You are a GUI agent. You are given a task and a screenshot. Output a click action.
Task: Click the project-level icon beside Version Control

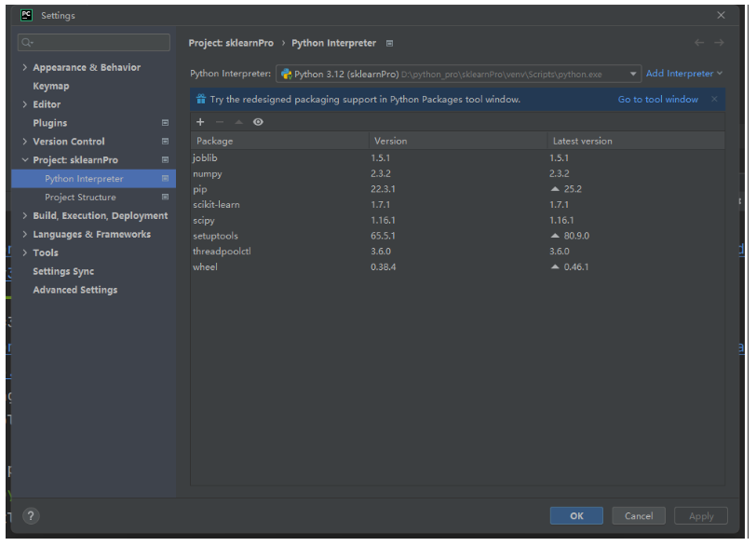coord(165,142)
